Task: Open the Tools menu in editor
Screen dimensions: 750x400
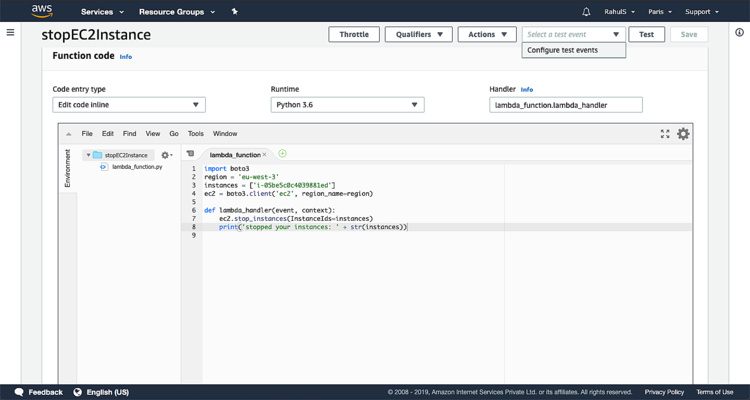Action: 196,133
